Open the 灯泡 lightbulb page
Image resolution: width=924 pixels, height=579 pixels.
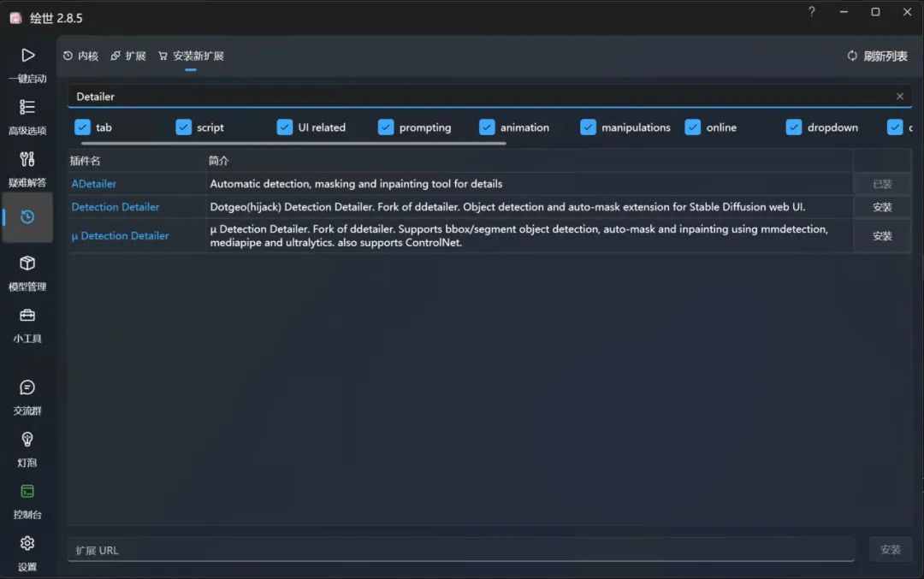pos(27,449)
